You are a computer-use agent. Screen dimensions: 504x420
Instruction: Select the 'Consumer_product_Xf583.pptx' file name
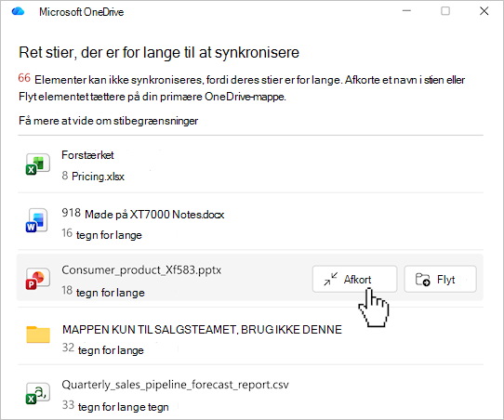141,270
